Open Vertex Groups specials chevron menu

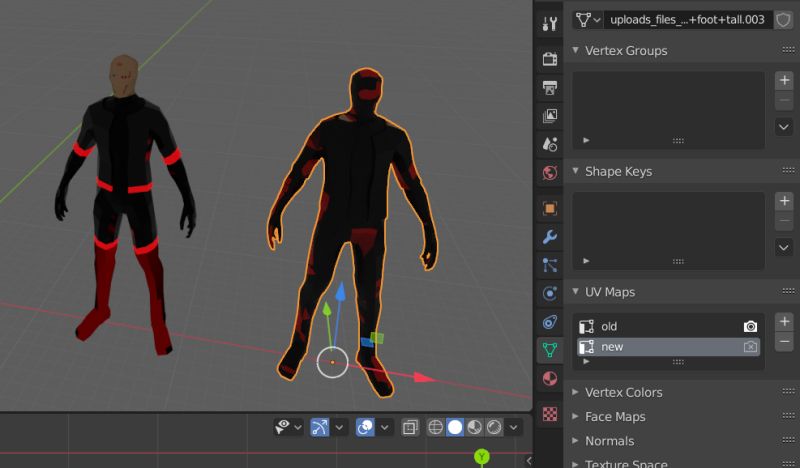(784, 127)
